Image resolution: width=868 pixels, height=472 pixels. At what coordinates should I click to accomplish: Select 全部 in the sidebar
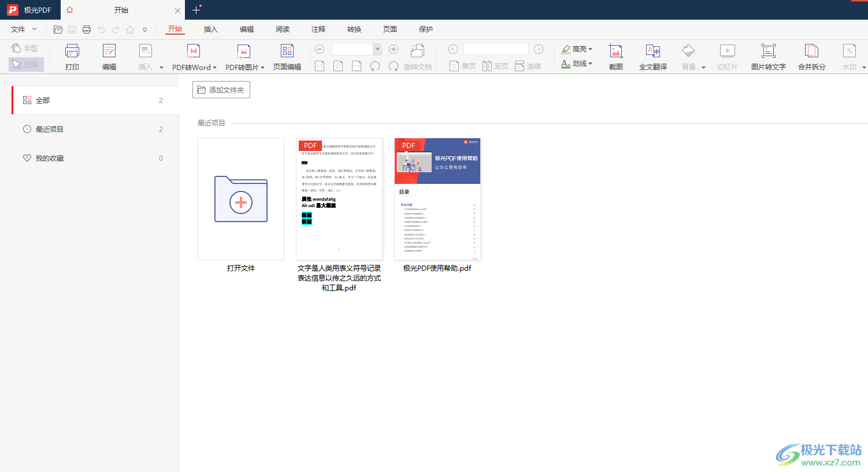(95, 100)
